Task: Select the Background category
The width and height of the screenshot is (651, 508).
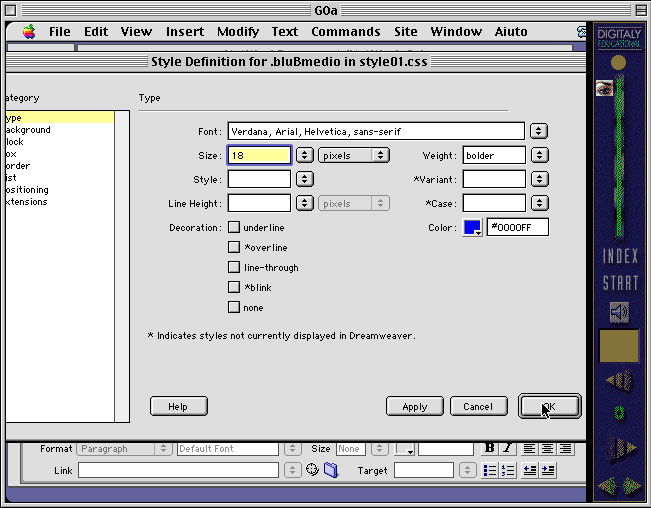Action: [60, 130]
